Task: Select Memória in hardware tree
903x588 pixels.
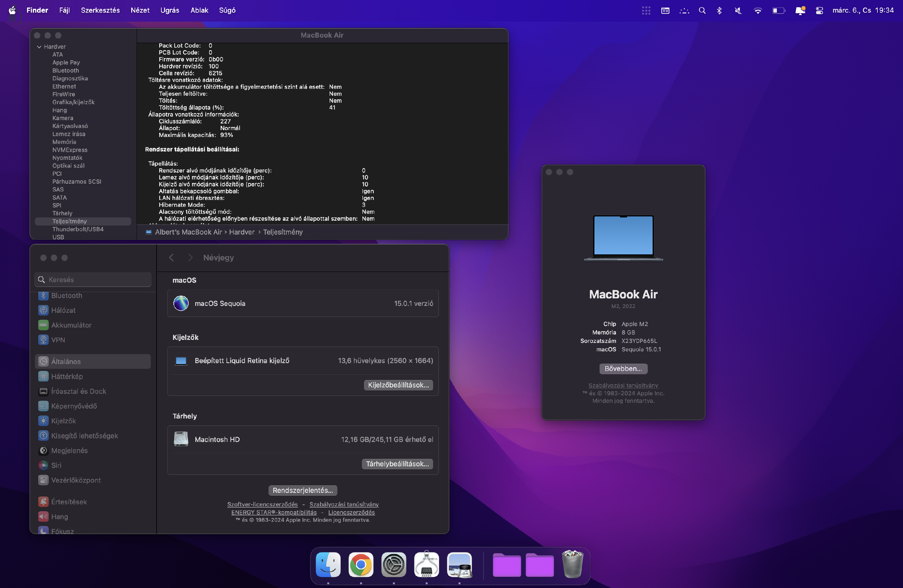Action: 64,142
